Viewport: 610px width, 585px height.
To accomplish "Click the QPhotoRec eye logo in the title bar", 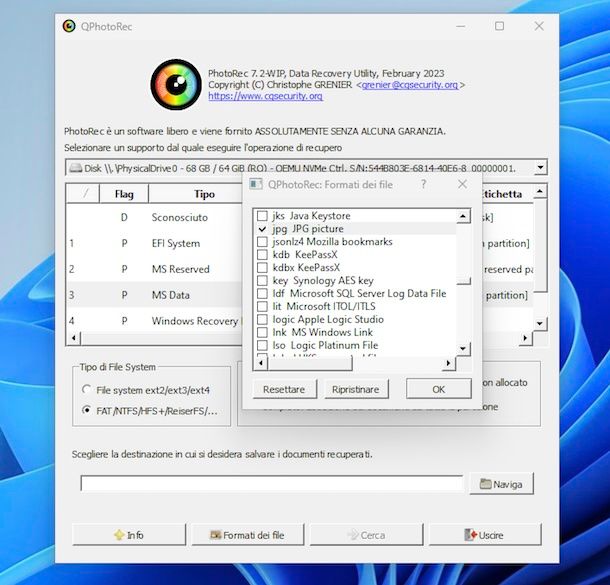I will coord(69,26).
